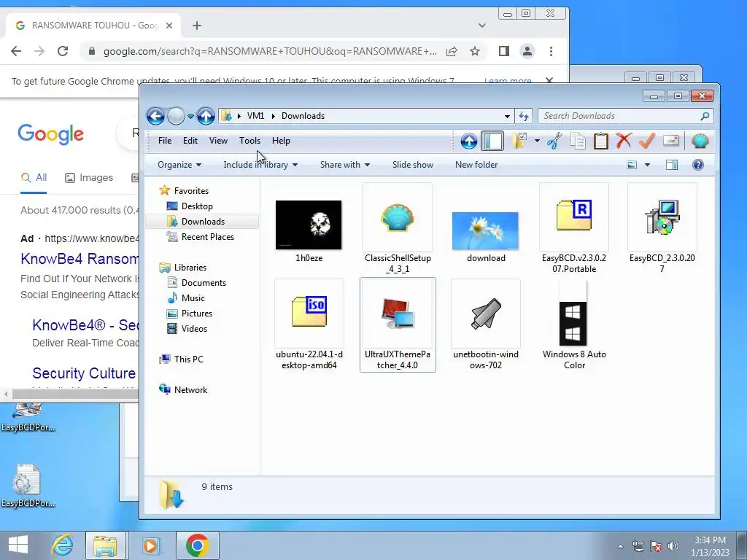Image resolution: width=747 pixels, height=560 pixels.
Task: Open Chrome three-dot menu
Action: click(x=551, y=51)
